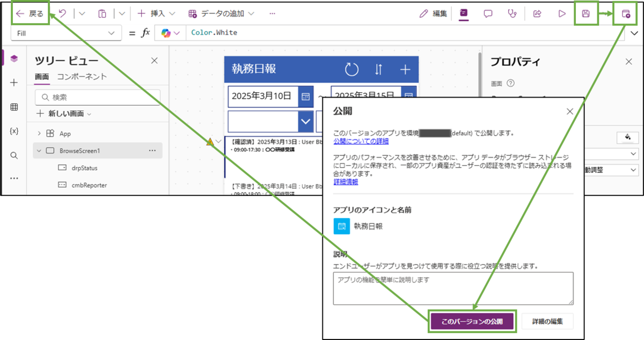Open the paste options dropdown arrow
This screenshot has width=644, height=340.
[x=122, y=13]
